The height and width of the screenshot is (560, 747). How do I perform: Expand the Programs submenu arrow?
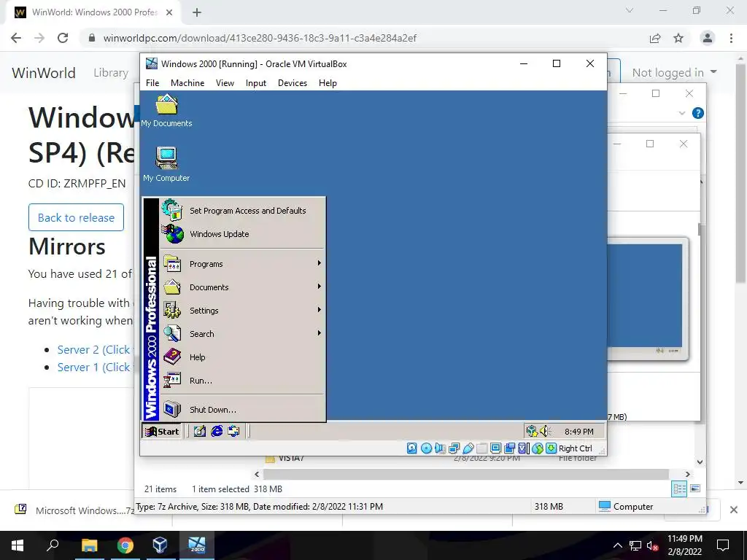pyautogui.click(x=320, y=263)
